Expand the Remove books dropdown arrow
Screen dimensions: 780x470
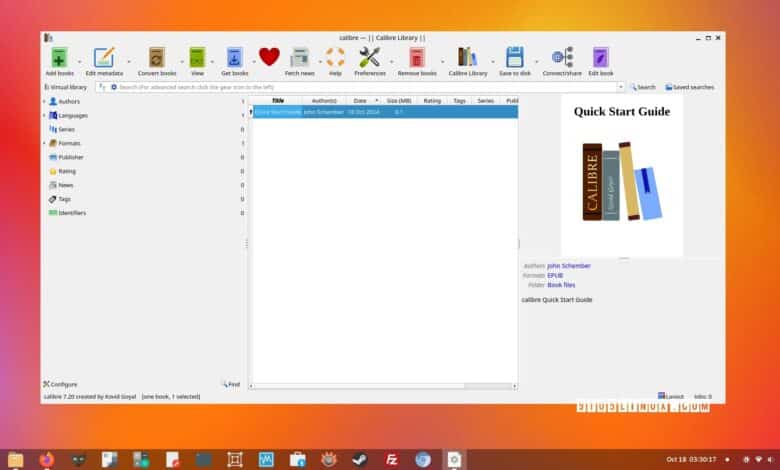(442, 62)
